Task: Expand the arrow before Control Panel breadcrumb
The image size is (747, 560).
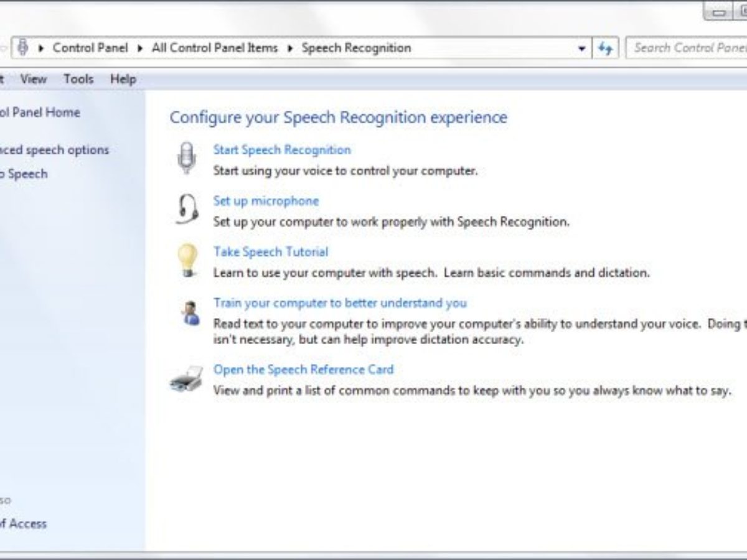Action: coord(42,48)
